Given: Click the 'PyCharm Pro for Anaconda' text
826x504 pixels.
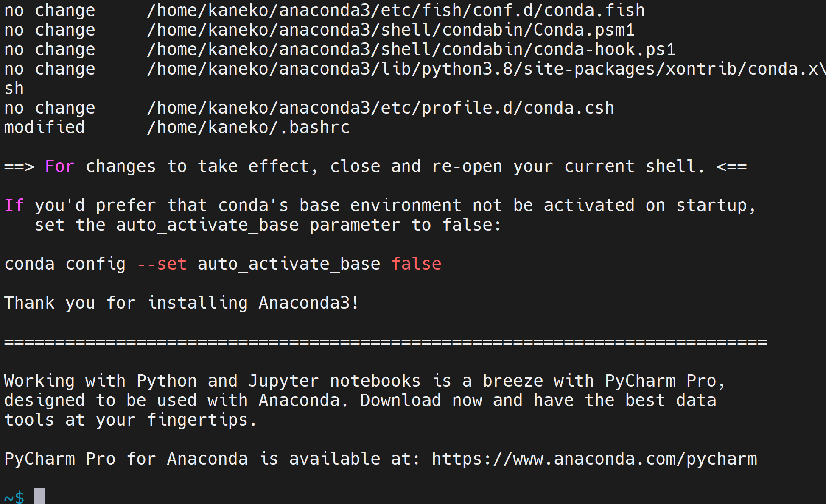Looking at the screenshot, I should click(x=126, y=459).
